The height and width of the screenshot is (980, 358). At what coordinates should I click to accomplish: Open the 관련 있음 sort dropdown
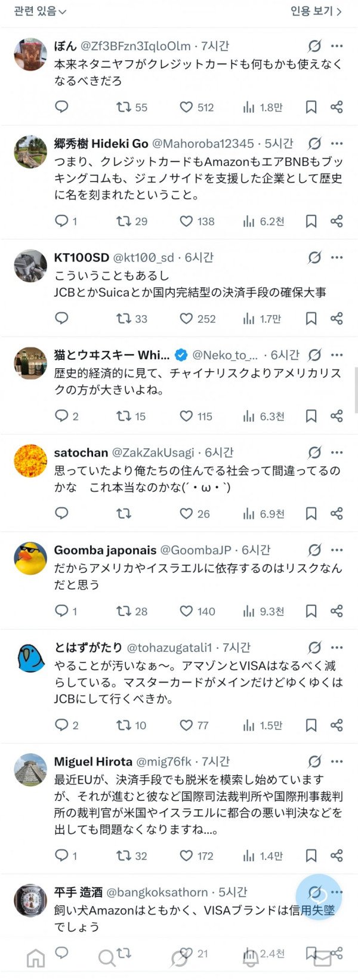point(40,11)
